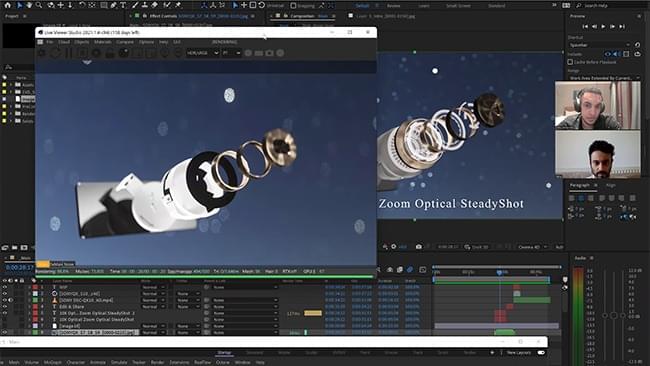Click the new composition icon in Project panel footer

coord(24,247)
